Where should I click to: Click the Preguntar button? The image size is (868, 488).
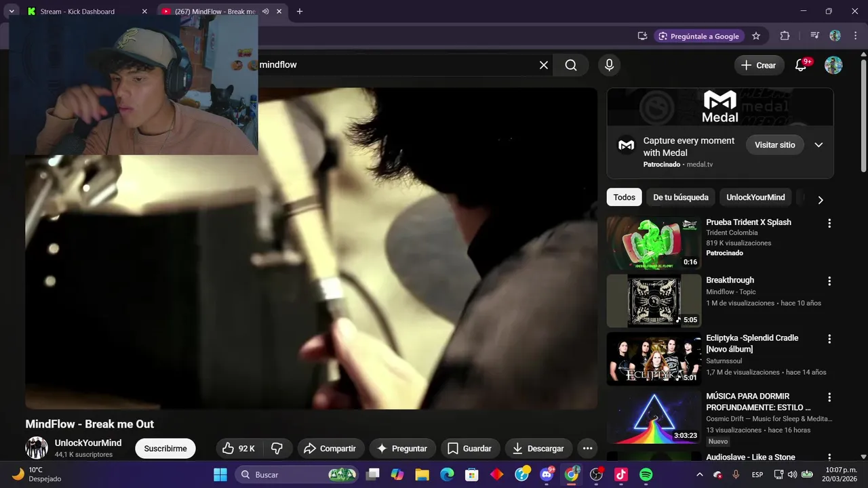click(x=402, y=448)
